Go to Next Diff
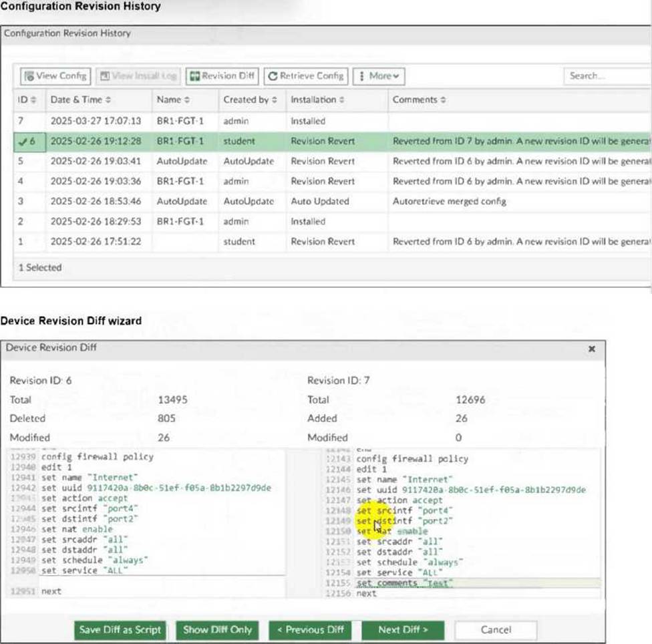Screen dimensions: 652x644 (x=402, y=629)
